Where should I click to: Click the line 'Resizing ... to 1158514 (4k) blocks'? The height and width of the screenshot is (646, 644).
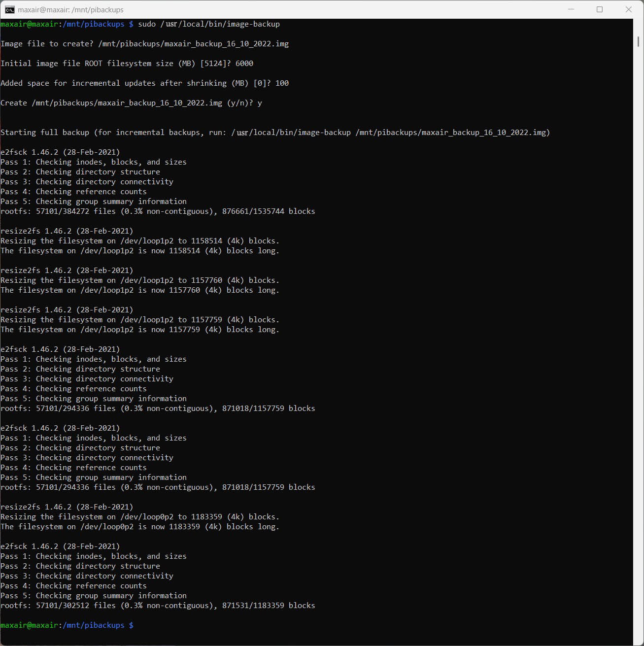140,241
